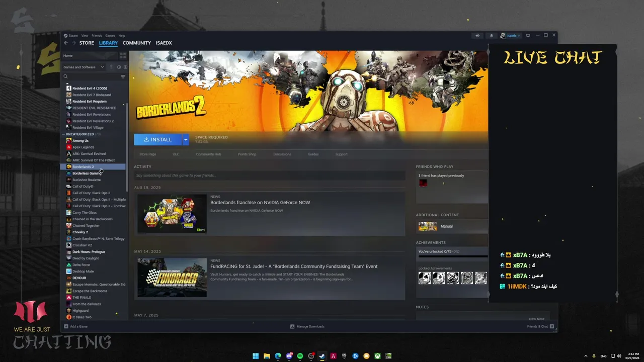Go back with the Steam back arrow
This screenshot has width=644, height=362.
click(x=66, y=43)
